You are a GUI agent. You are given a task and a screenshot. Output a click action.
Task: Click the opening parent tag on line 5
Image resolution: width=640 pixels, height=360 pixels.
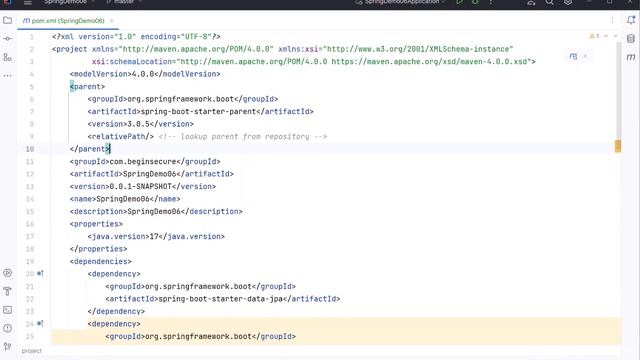pos(87,87)
